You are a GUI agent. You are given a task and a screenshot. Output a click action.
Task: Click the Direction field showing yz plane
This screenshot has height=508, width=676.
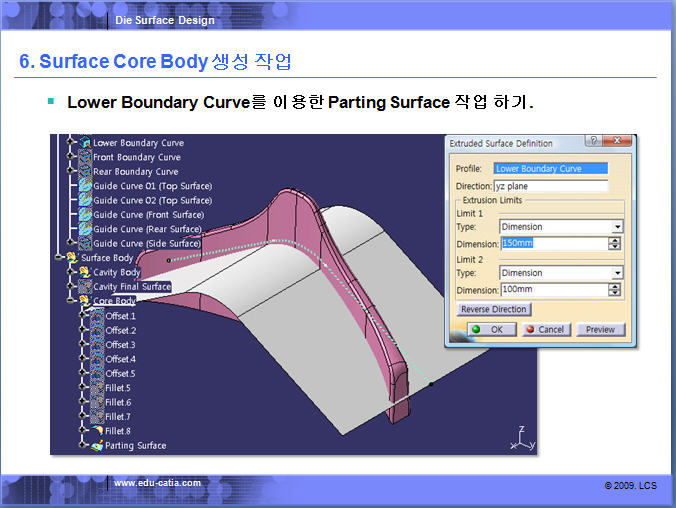551,186
